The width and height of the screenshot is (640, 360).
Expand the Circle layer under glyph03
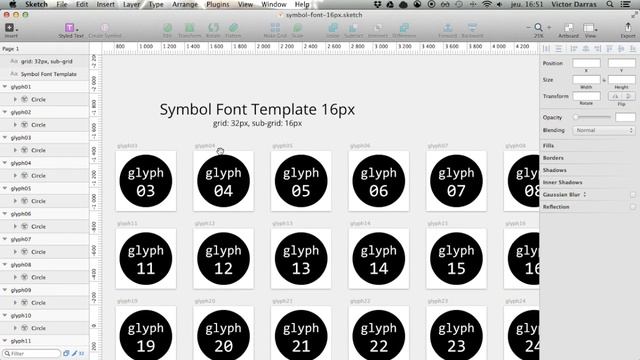(x=16, y=150)
